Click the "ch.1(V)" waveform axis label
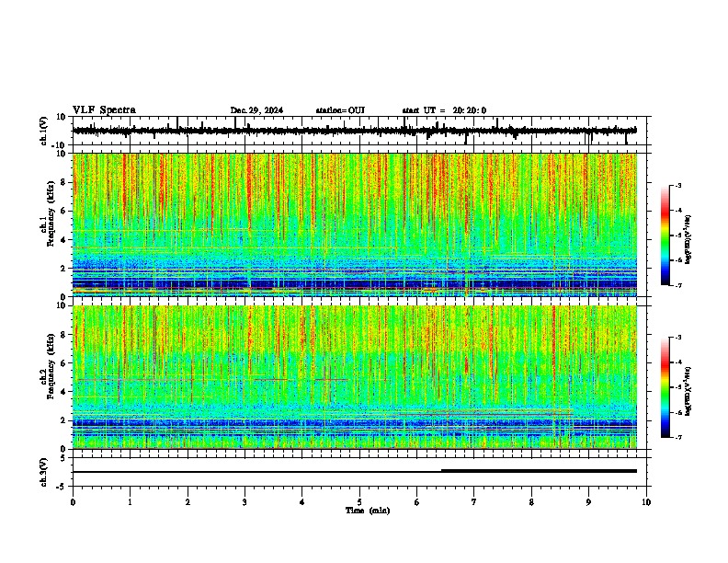Image resolution: width=728 pixels, height=563 pixels. pyautogui.click(x=44, y=131)
